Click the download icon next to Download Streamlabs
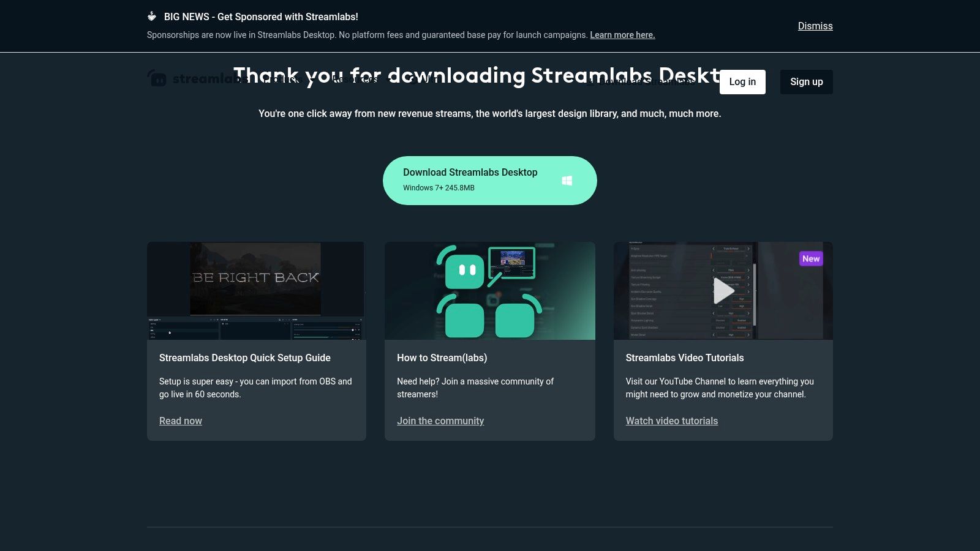Image resolution: width=980 pixels, height=551 pixels. coord(592,81)
